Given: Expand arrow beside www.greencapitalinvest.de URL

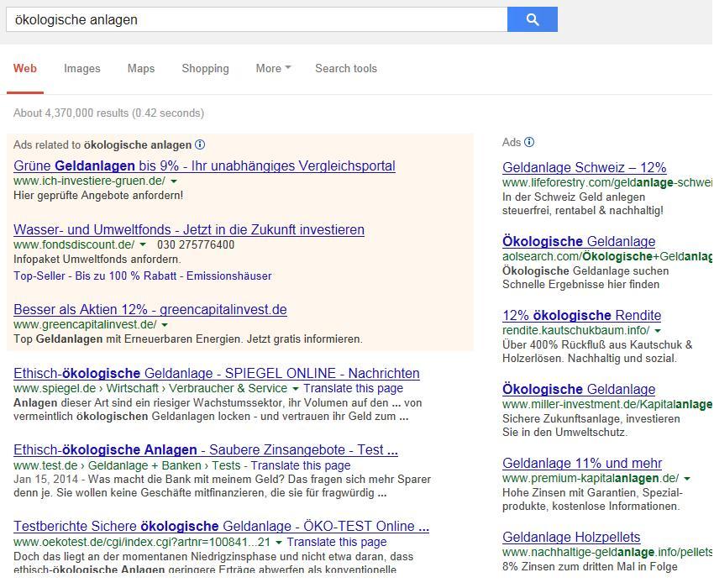Looking at the screenshot, I should (165, 325).
